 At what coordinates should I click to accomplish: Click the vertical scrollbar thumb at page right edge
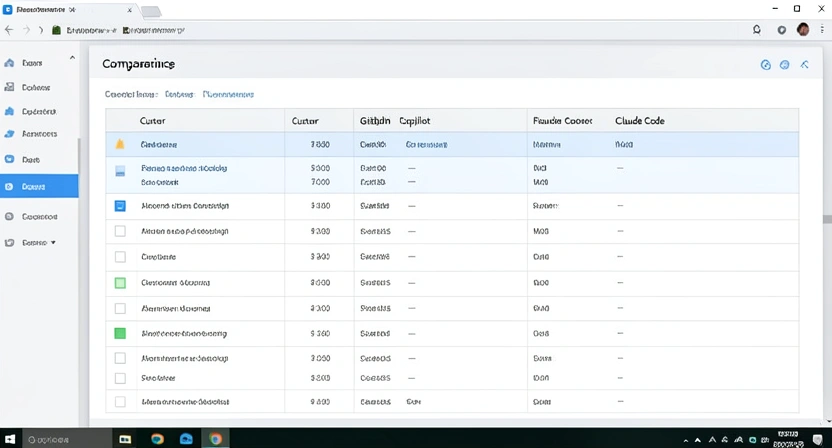coord(827,219)
